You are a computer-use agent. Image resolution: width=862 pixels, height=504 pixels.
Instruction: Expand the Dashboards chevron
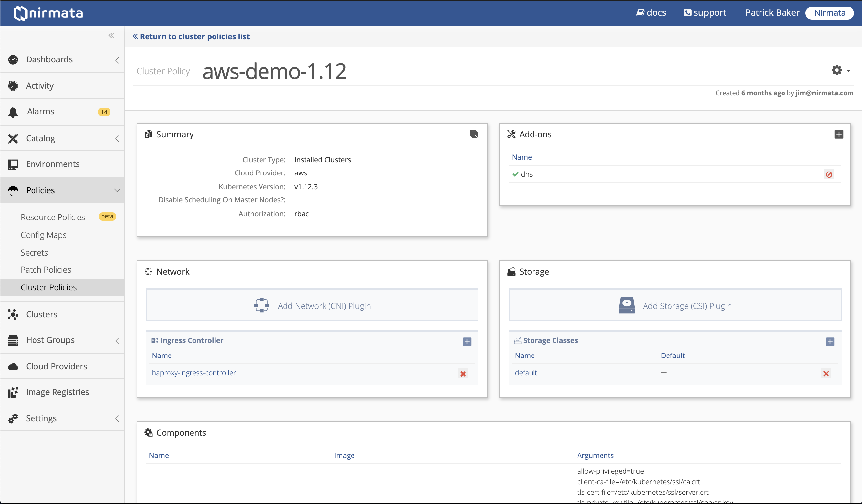pyautogui.click(x=117, y=60)
